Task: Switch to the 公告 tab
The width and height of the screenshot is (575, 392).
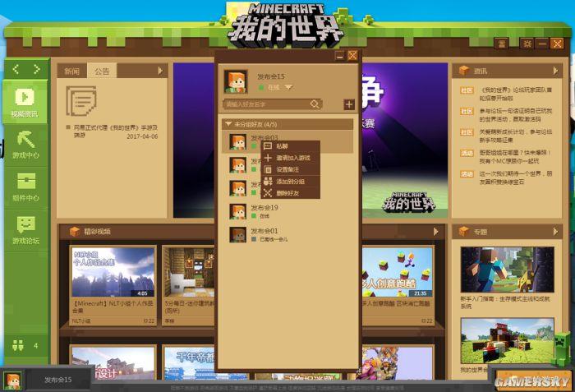Action: pos(102,71)
